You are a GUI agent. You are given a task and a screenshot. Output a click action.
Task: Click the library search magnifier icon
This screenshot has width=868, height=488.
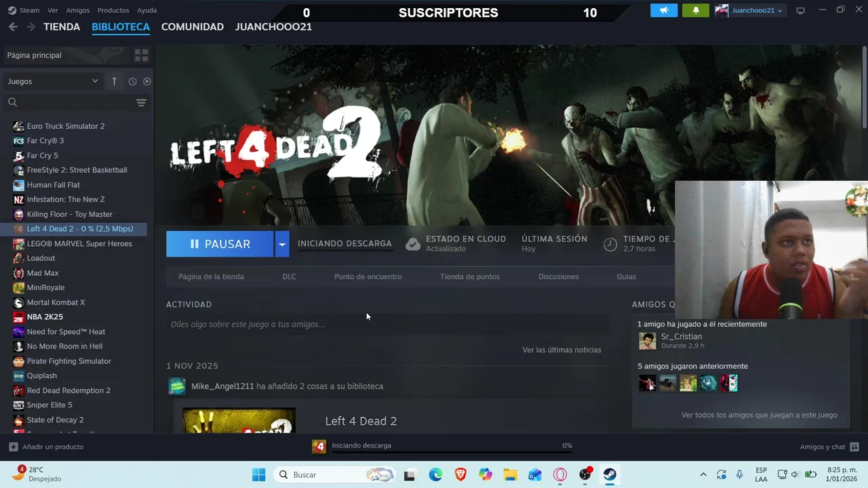[x=12, y=102]
